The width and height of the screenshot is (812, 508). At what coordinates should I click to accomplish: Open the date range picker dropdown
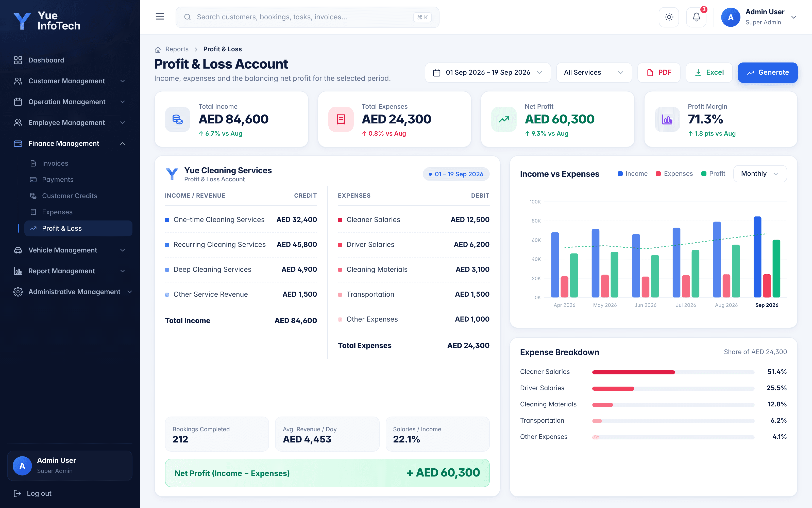coord(487,73)
